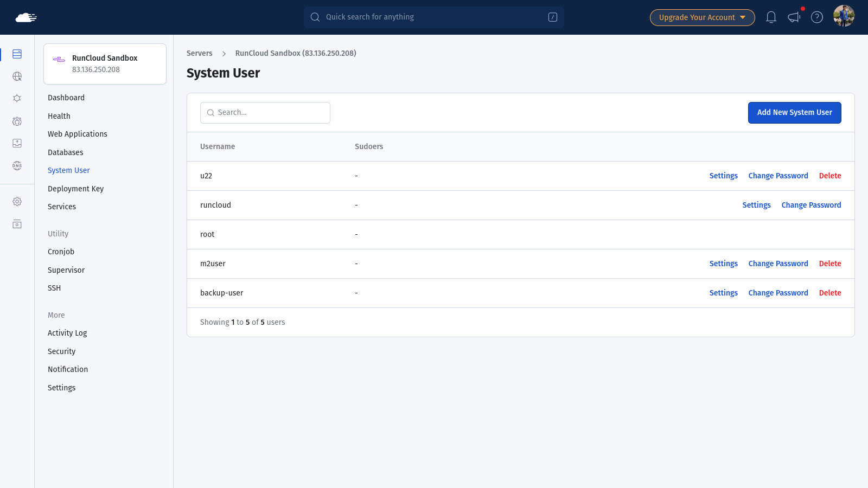The image size is (868, 488).
Task: Open SSH utility page
Action: [x=54, y=288]
